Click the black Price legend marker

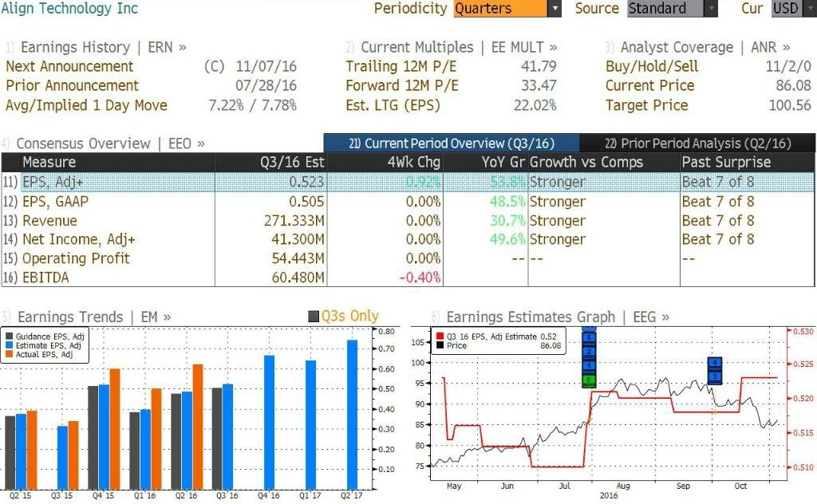click(440, 345)
